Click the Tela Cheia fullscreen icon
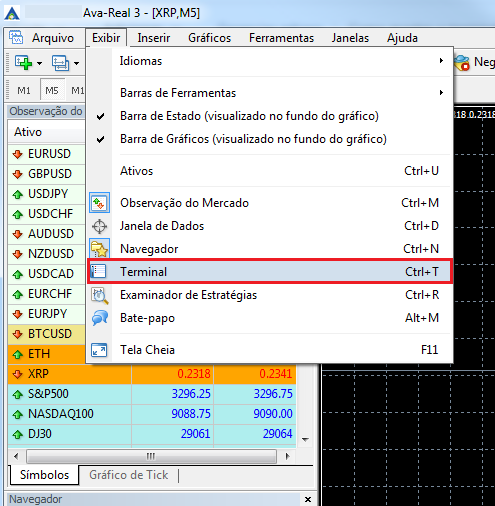This screenshot has width=495, height=506. [x=99, y=350]
